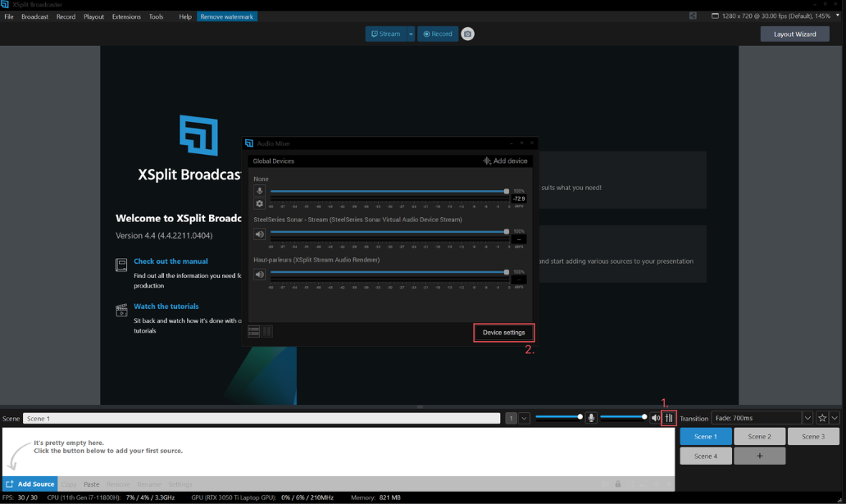846x504 pixels.
Task: Click Add device in Audio Mixer
Action: pos(505,161)
